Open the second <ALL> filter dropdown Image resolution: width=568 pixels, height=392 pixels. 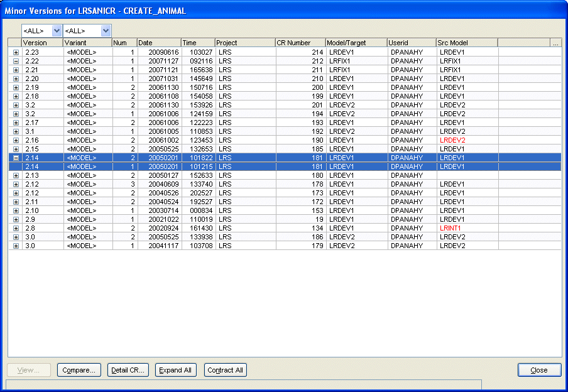pyautogui.click(x=106, y=30)
